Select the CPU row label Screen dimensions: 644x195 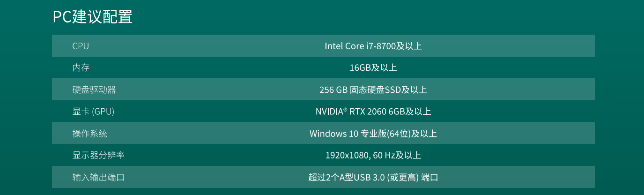(81, 46)
